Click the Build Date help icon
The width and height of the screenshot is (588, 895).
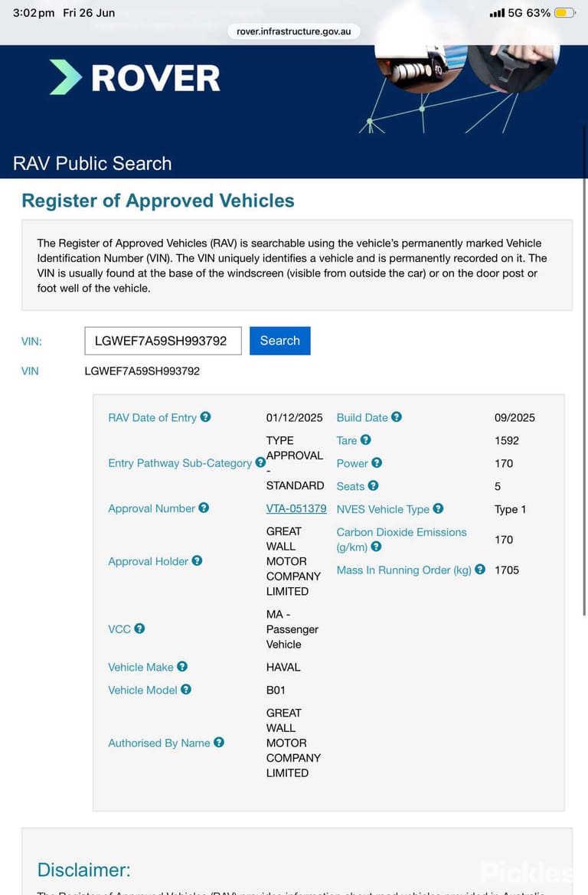(x=397, y=417)
